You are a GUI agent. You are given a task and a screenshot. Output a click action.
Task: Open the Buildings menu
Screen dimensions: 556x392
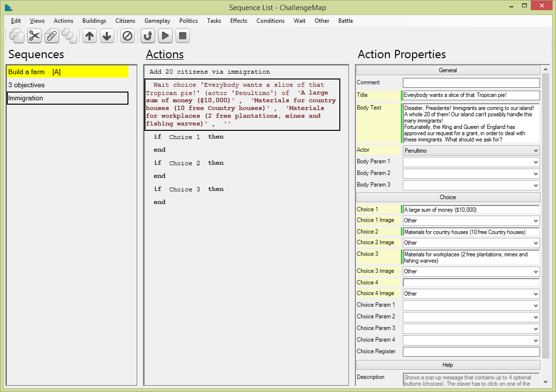94,21
